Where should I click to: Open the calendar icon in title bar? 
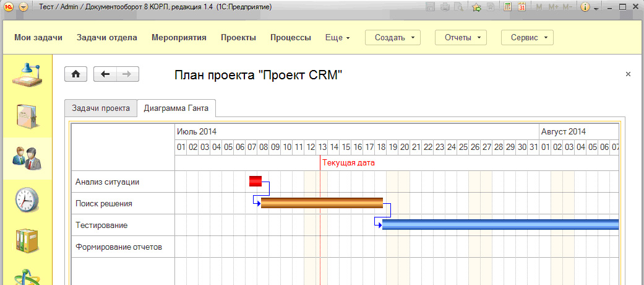(x=522, y=7)
